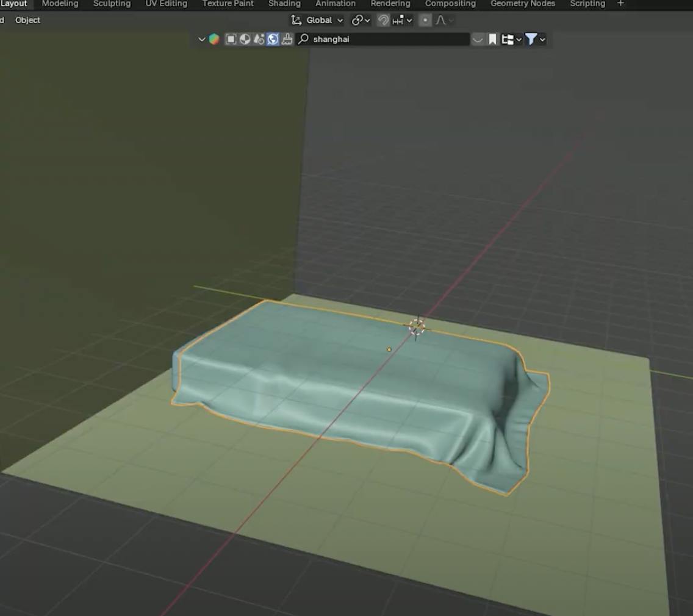Image resolution: width=693 pixels, height=616 pixels.
Task: Open proportional editing falloff curve
Action: tap(443, 20)
